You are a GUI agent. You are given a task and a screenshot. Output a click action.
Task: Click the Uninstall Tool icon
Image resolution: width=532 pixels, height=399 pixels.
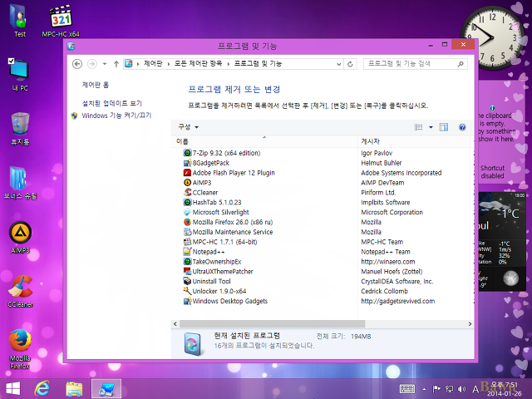187,281
